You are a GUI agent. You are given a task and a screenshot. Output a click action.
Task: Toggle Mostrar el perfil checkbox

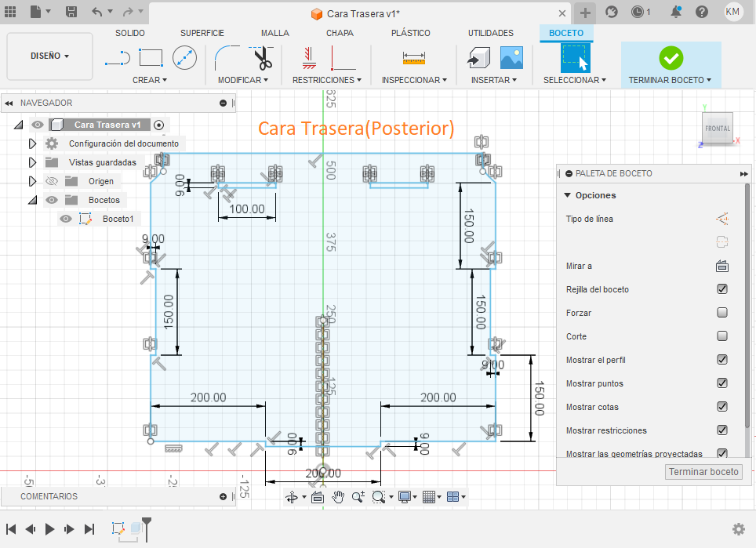point(721,360)
